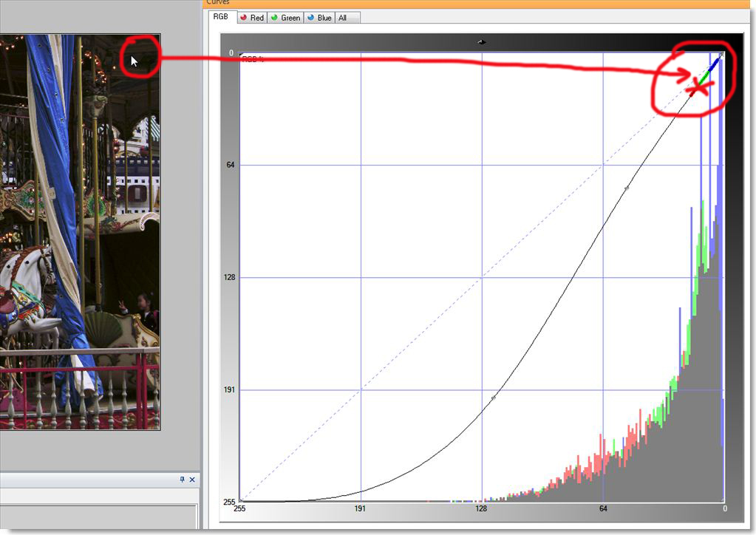
Task: Click the green ball icon on Green tab
Action: pos(274,17)
